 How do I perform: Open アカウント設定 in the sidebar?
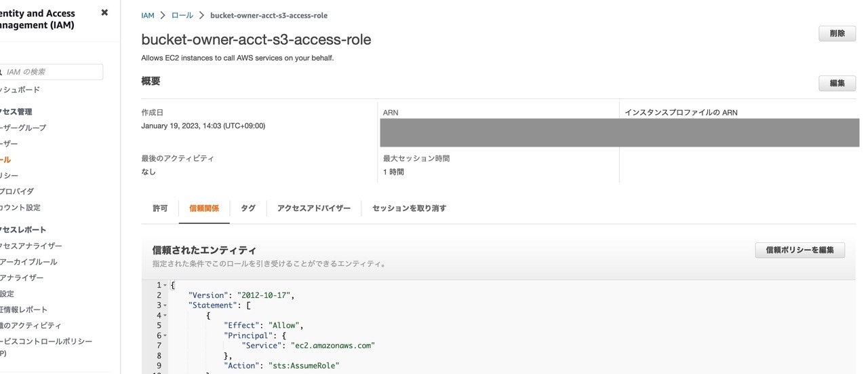tap(20, 208)
